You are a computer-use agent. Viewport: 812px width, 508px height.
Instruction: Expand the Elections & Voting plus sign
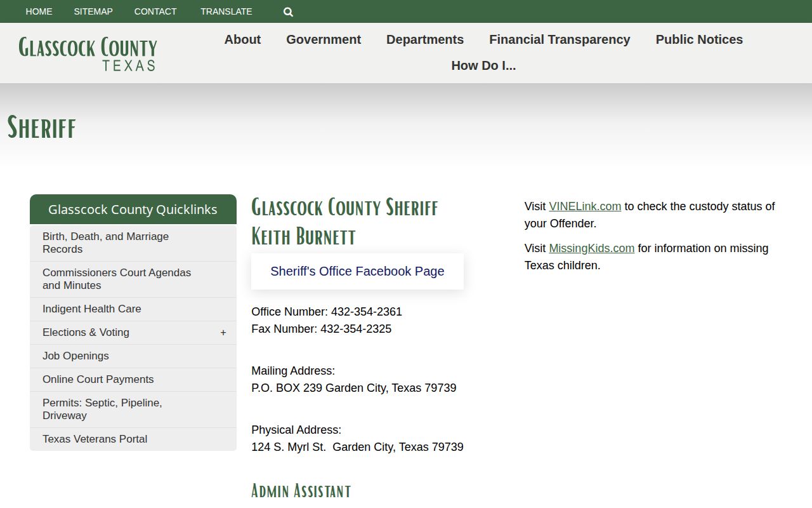pos(223,333)
